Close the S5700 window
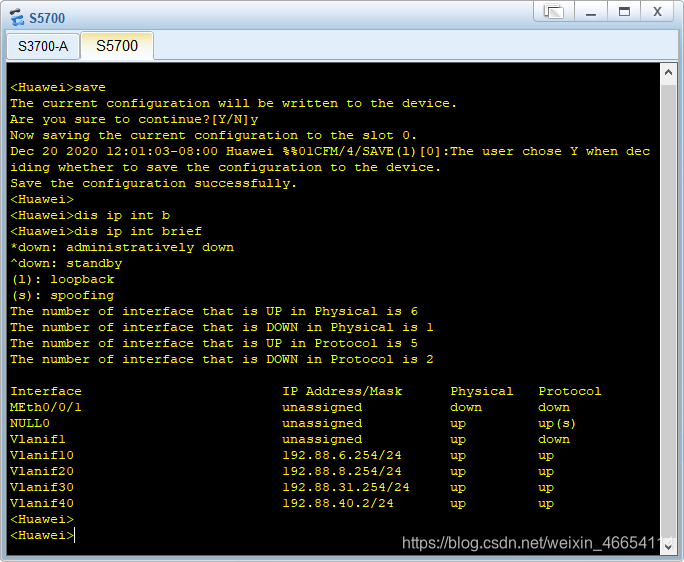This screenshot has width=684, height=562. 657,11
